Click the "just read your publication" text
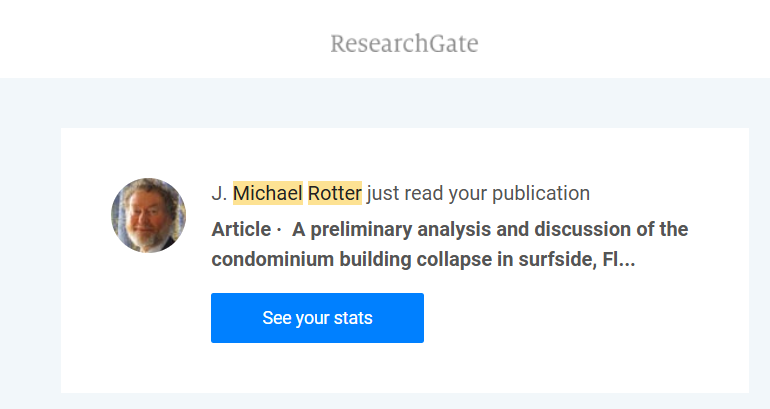 tap(478, 193)
